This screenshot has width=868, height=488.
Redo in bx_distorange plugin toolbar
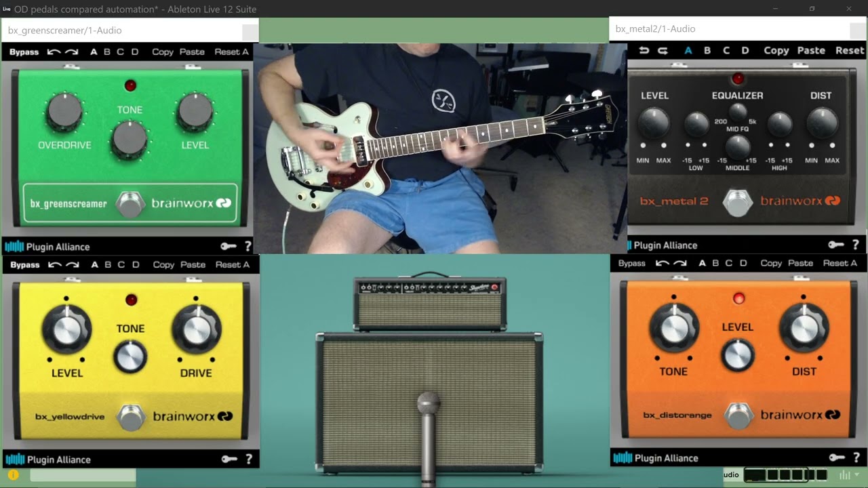(x=680, y=264)
